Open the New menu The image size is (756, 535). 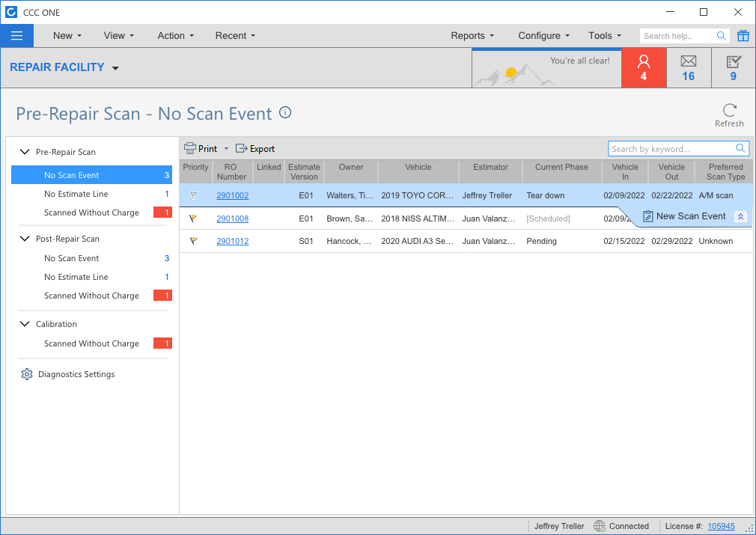point(67,36)
